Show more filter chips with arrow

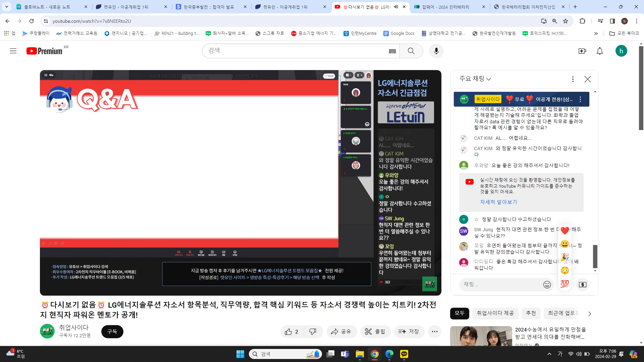pos(590,314)
